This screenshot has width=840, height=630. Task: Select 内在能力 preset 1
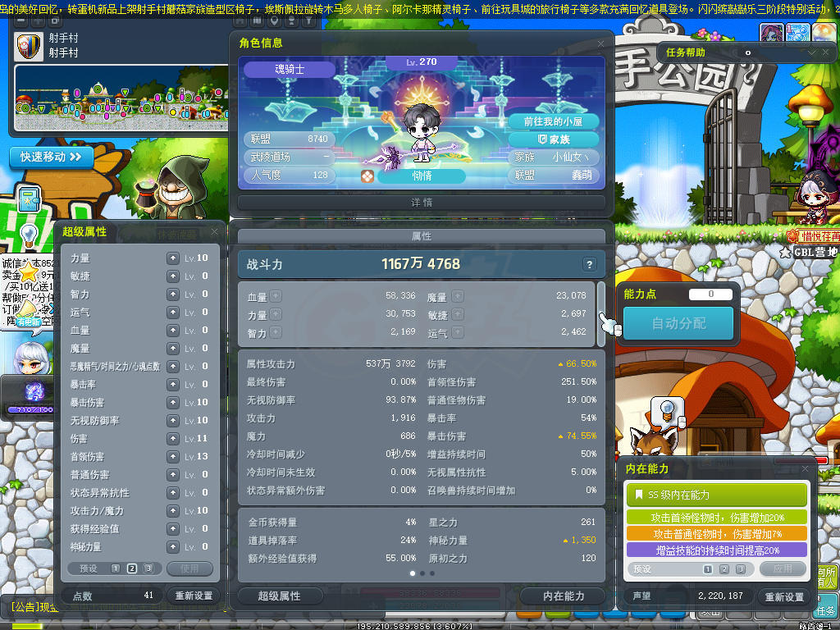click(708, 569)
